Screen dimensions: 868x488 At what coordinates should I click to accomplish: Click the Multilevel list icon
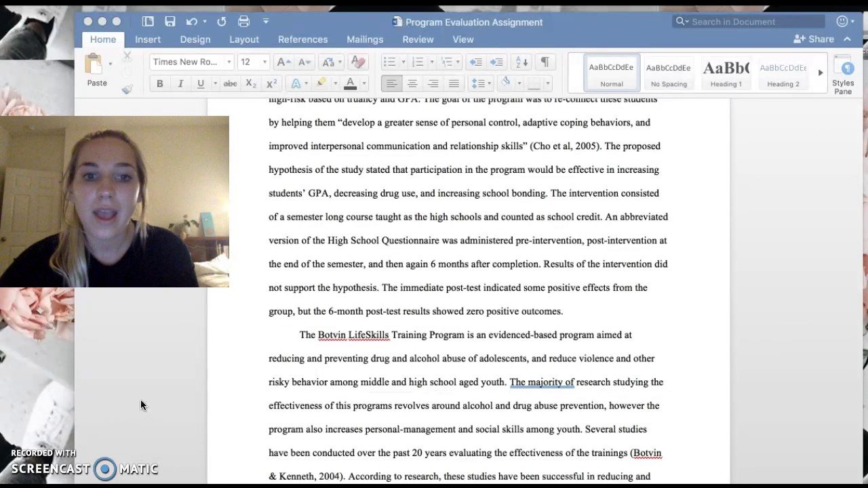[447, 62]
